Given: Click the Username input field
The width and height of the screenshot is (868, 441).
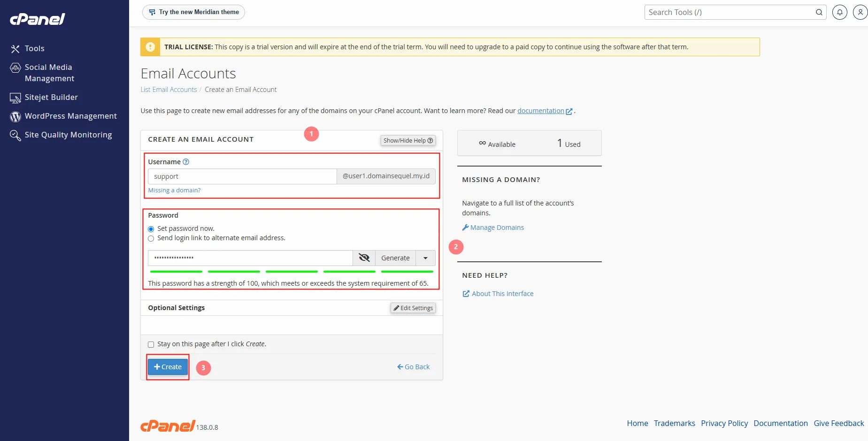Looking at the screenshot, I should coord(242,176).
